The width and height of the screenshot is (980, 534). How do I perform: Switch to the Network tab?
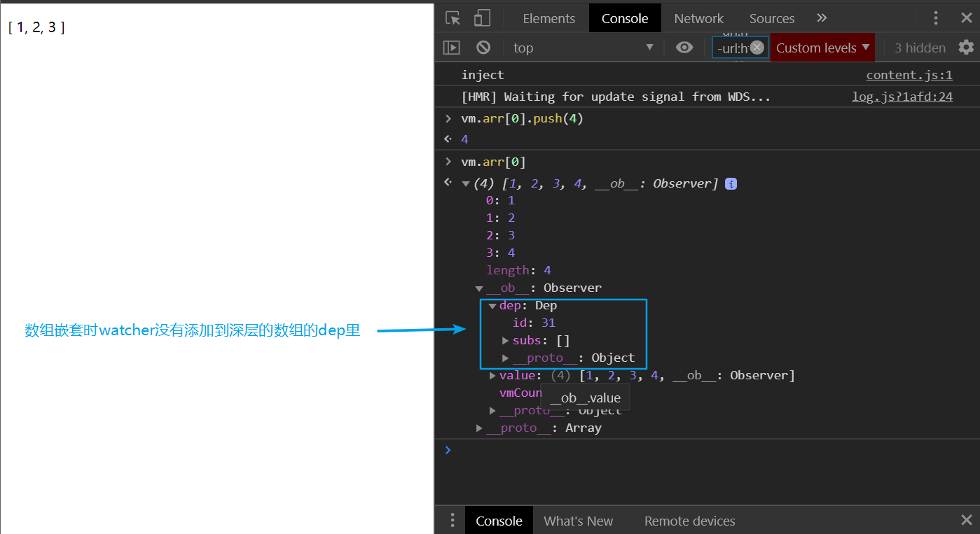click(699, 18)
